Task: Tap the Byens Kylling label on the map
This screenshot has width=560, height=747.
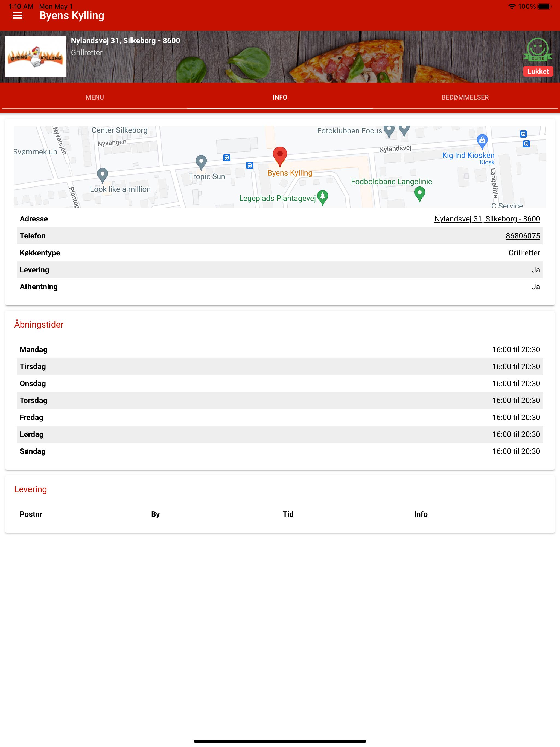Action: tap(290, 173)
